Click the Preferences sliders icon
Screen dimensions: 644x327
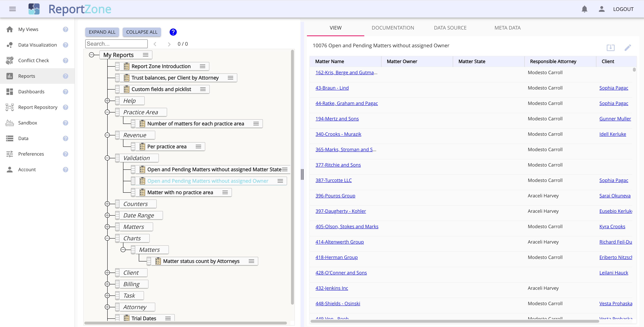[10, 154]
